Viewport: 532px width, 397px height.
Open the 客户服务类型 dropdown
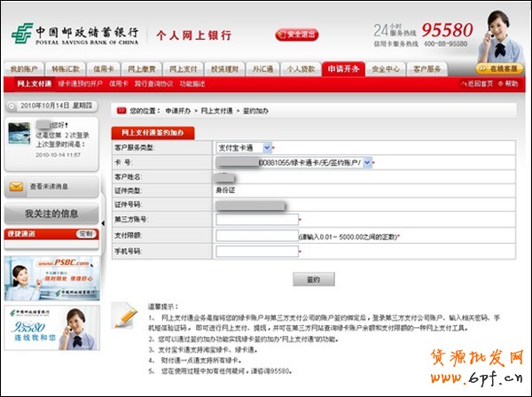[x=243, y=147]
